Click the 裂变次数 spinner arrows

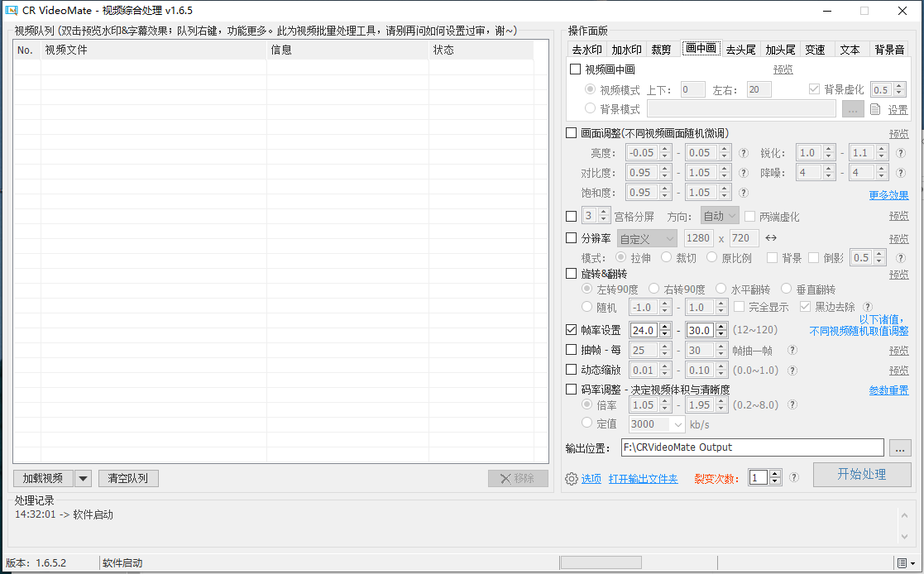click(x=775, y=477)
